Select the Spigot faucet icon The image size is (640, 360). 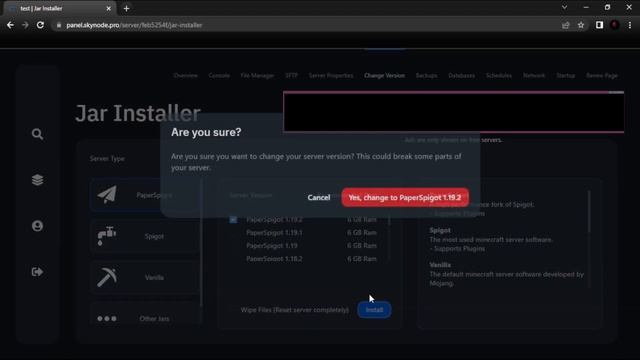pos(107,236)
